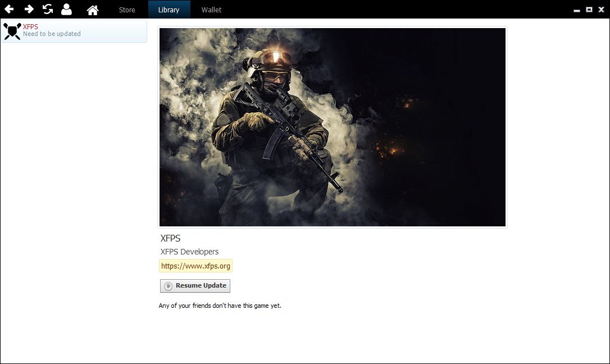This screenshot has width=610, height=364.
Task: Click 'Need to be updated' status text
Action: pos(52,34)
